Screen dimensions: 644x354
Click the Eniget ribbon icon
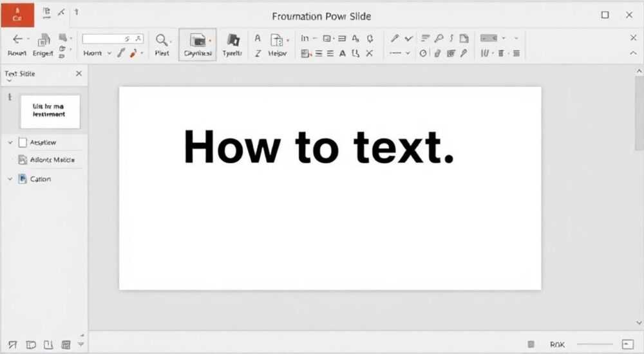click(43, 40)
